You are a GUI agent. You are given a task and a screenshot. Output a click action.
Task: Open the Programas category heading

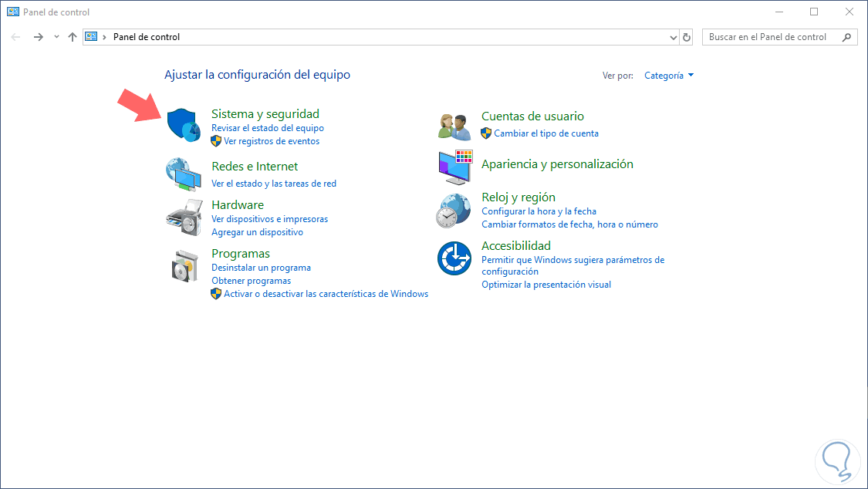(241, 253)
